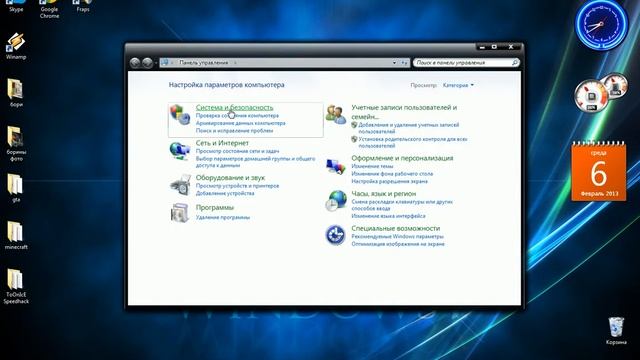Open Оптимизация изображения на экране link

pos(398,244)
